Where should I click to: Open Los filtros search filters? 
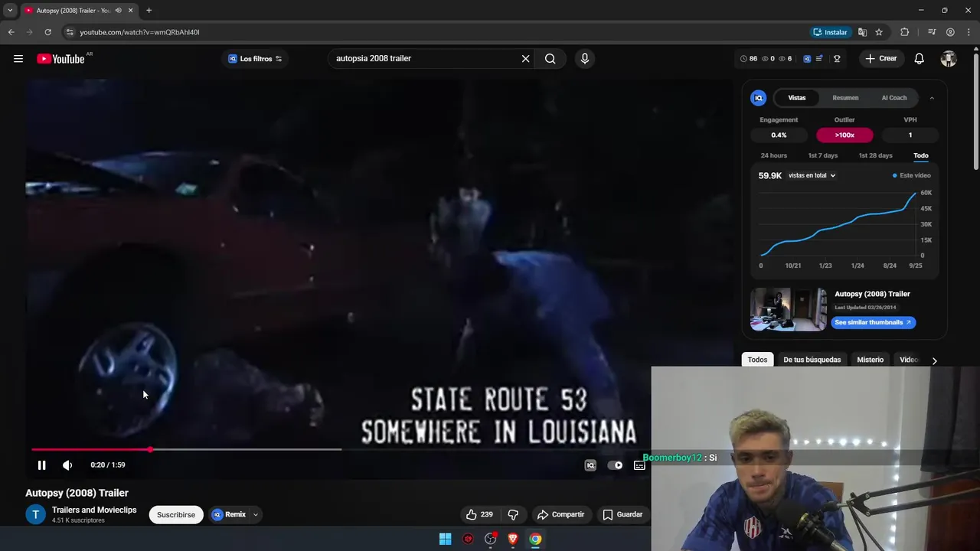click(255, 59)
